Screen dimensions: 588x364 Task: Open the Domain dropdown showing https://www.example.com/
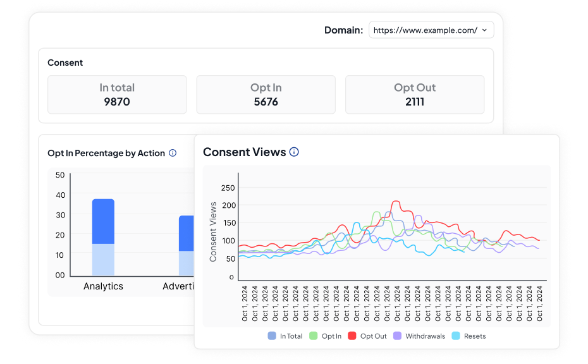(x=431, y=30)
